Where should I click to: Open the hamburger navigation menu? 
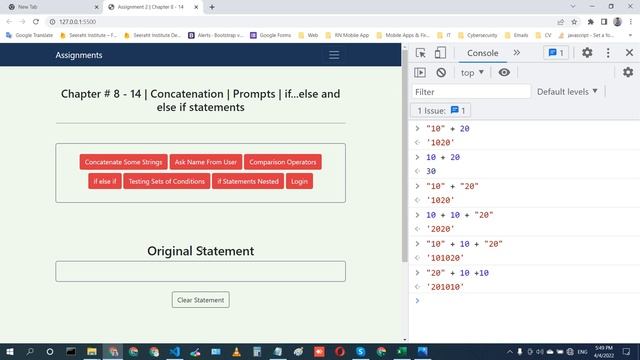(334, 55)
